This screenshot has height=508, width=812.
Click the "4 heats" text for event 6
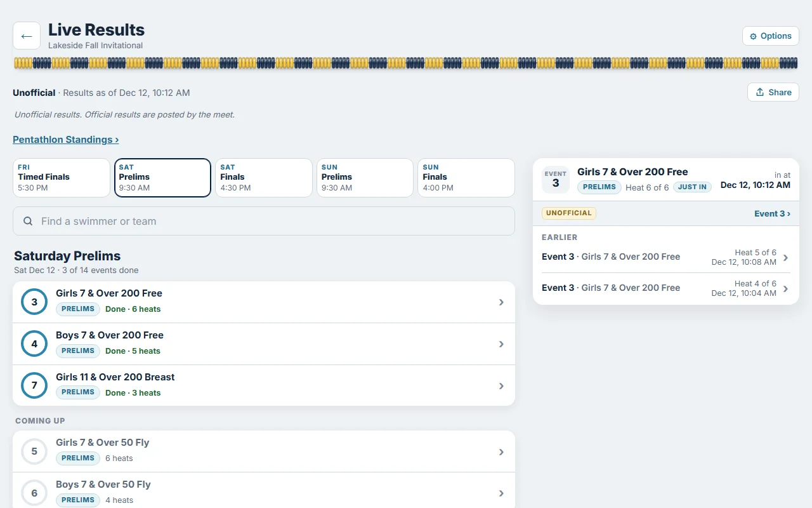point(119,500)
